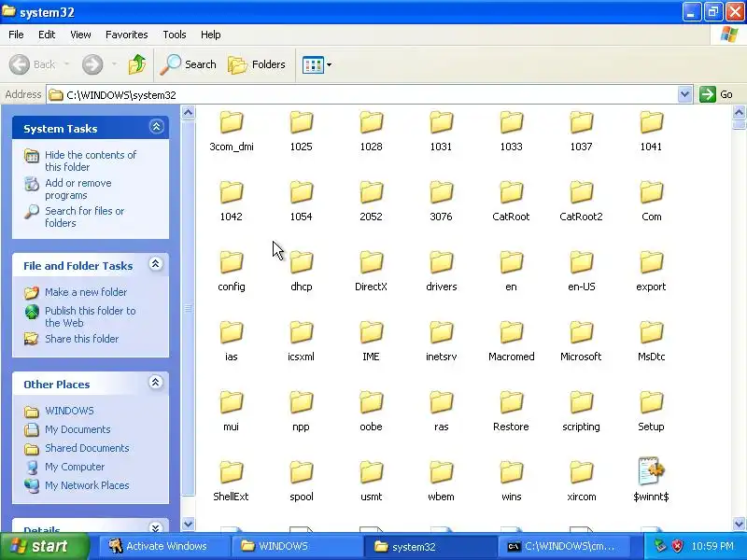
Task: Open the Tools menu
Action: tap(175, 35)
